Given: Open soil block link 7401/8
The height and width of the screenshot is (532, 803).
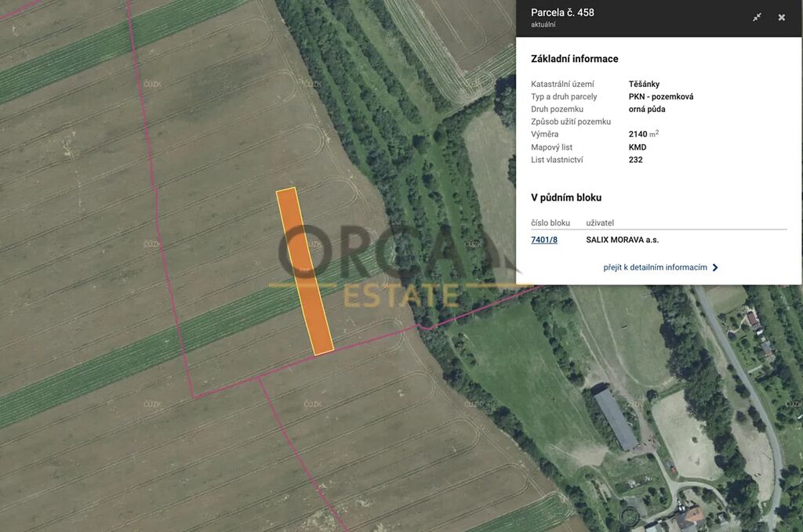Looking at the screenshot, I should pyautogui.click(x=544, y=240).
